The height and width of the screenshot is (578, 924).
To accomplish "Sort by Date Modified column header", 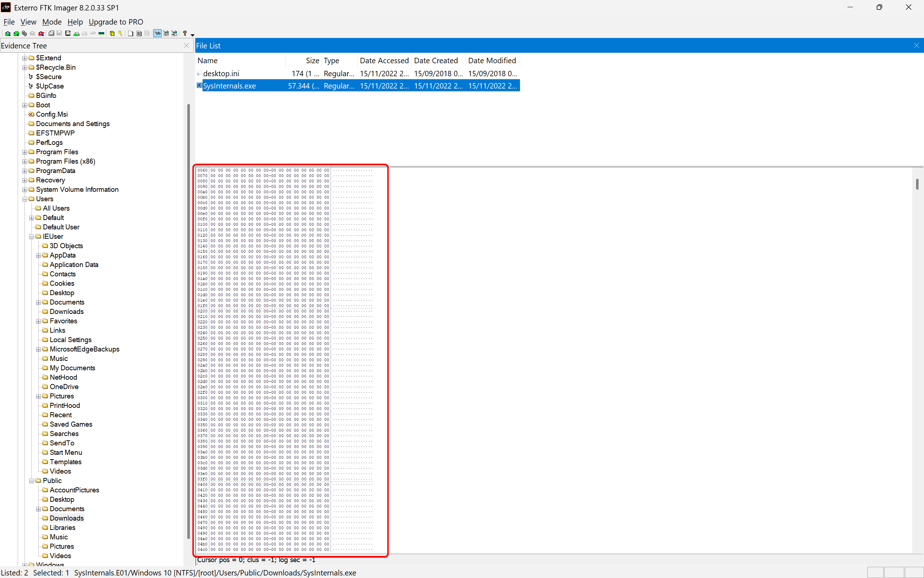I will pos(492,60).
